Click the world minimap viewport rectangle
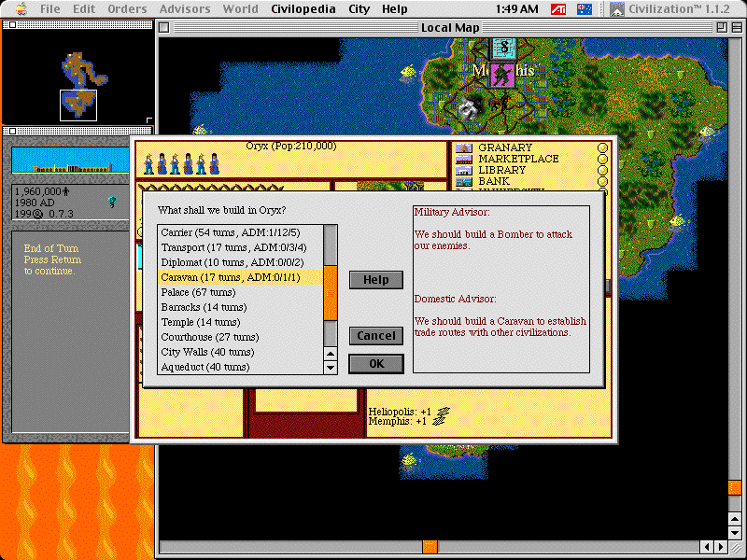747x560 pixels. coord(78,105)
